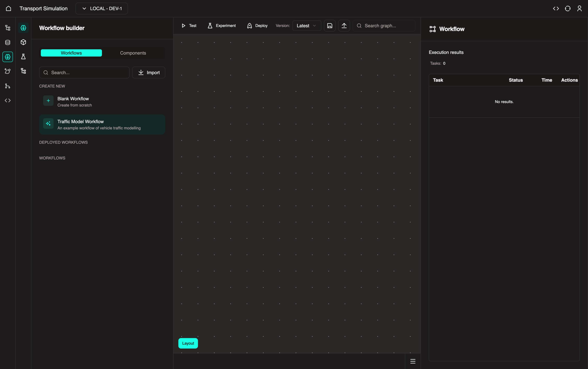Open the flask experiments icon in second sidebar

click(23, 57)
